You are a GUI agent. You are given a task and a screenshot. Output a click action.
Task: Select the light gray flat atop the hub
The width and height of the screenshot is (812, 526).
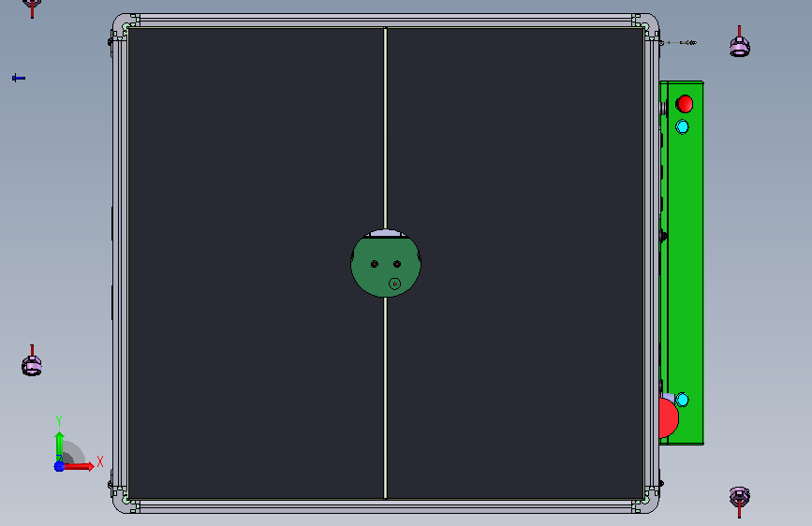click(386, 233)
